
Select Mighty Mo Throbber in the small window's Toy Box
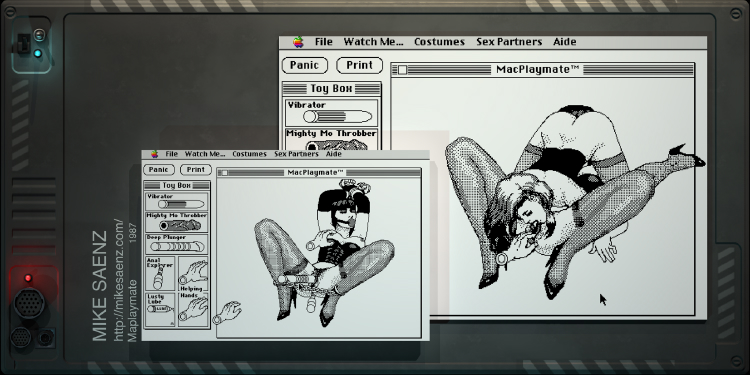tap(176, 222)
